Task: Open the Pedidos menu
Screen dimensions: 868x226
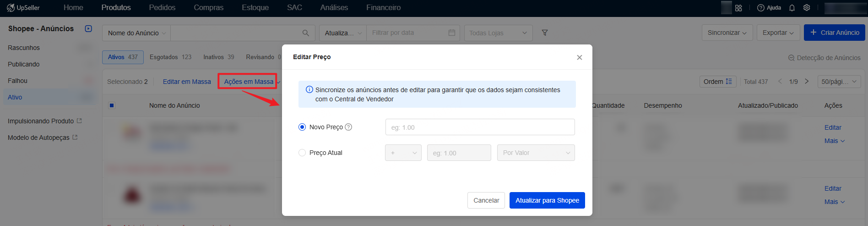Action: click(x=162, y=8)
